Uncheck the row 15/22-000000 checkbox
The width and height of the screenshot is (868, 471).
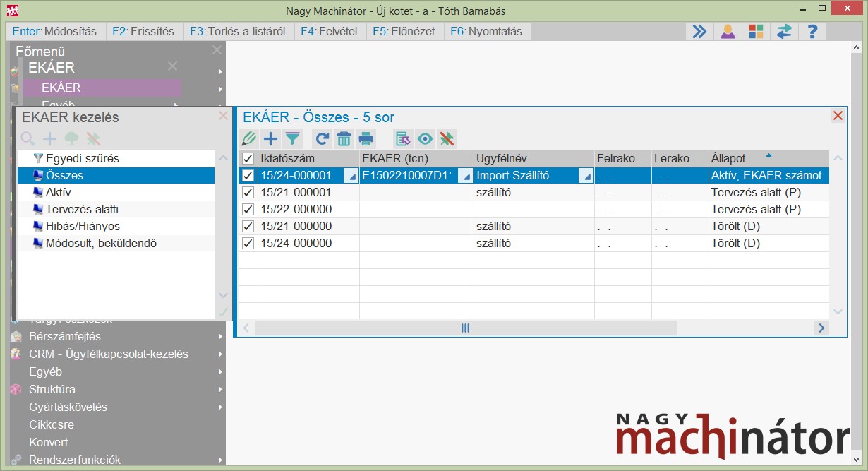pos(248,209)
